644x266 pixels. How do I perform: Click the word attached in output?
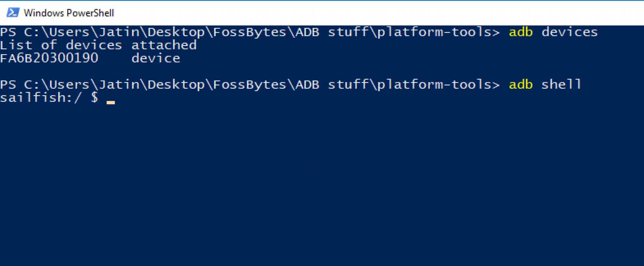[164, 45]
